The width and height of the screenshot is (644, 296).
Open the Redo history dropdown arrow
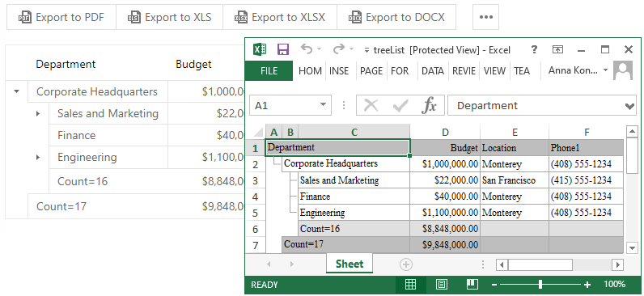(x=352, y=49)
